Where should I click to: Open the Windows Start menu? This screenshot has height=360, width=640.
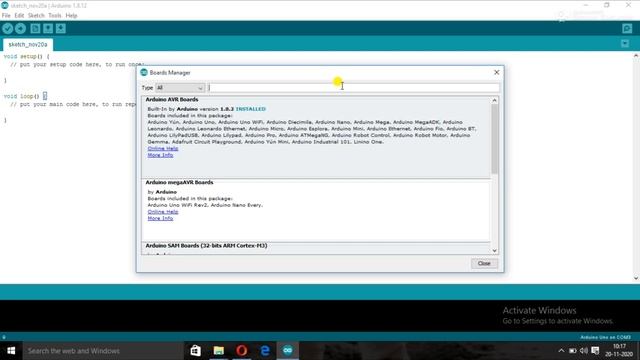tap(11, 351)
